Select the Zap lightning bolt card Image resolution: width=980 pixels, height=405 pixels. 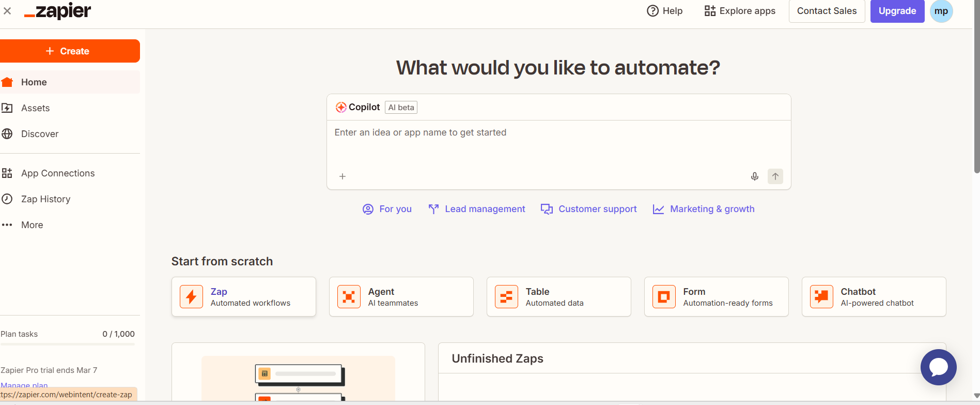(243, 297)
